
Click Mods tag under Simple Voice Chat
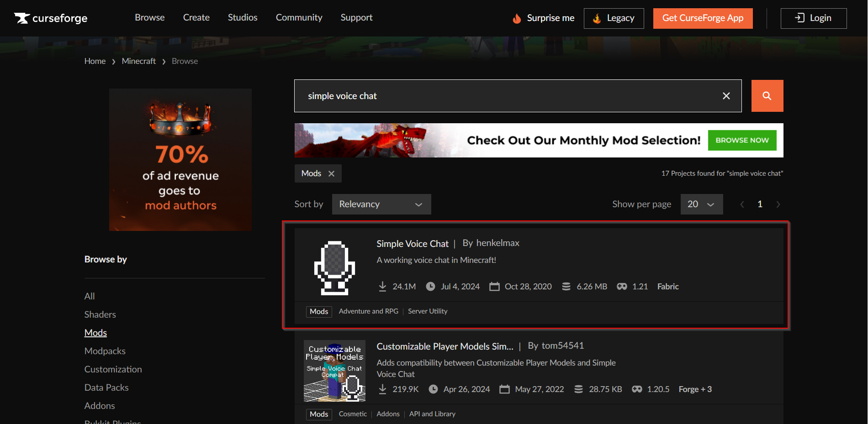coord(319,312)
